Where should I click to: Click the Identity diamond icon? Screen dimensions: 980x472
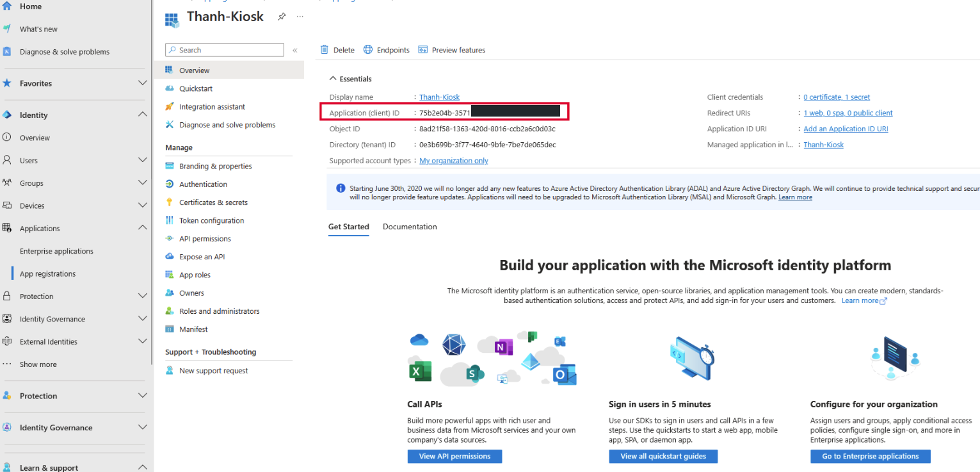point(7,115)
